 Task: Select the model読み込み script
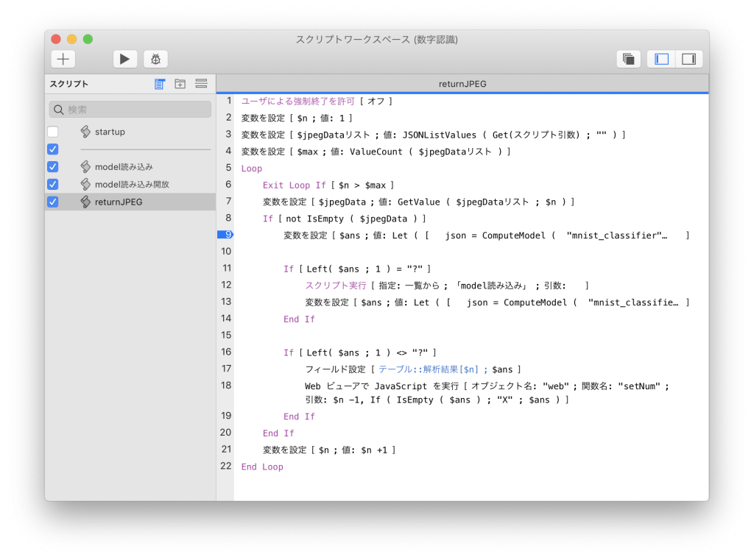coord(124,167)
